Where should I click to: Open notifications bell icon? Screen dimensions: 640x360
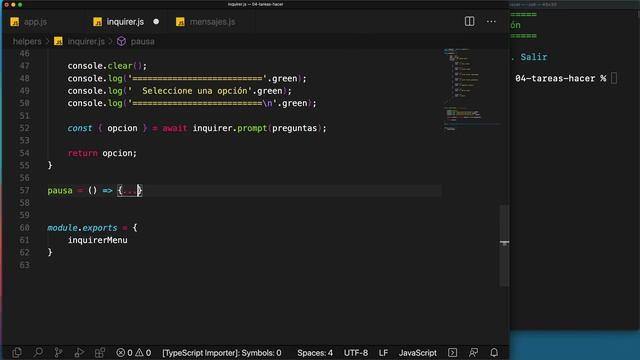[x=494, y=352]
